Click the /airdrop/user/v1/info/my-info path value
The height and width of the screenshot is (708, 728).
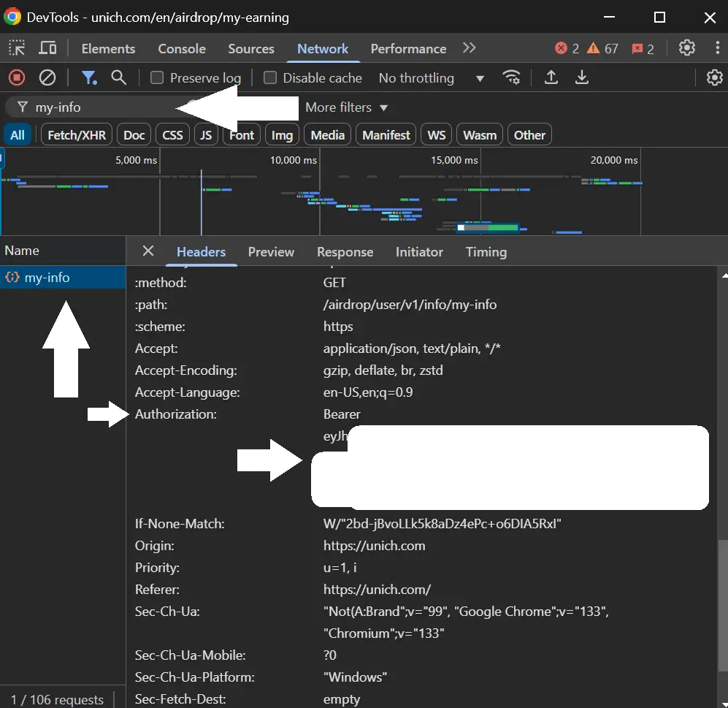(x=410, y=304)
